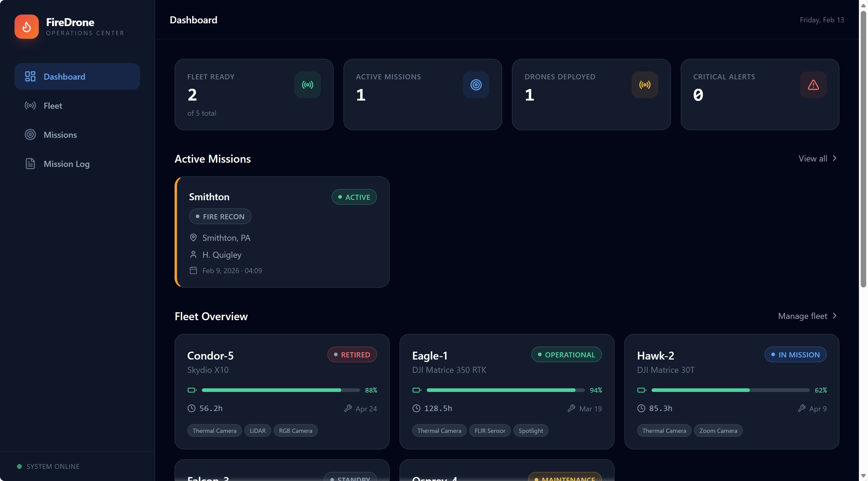Click the wrench icon beside Apr 9
This screenshot has height=481, width=868.
(802, 409)
